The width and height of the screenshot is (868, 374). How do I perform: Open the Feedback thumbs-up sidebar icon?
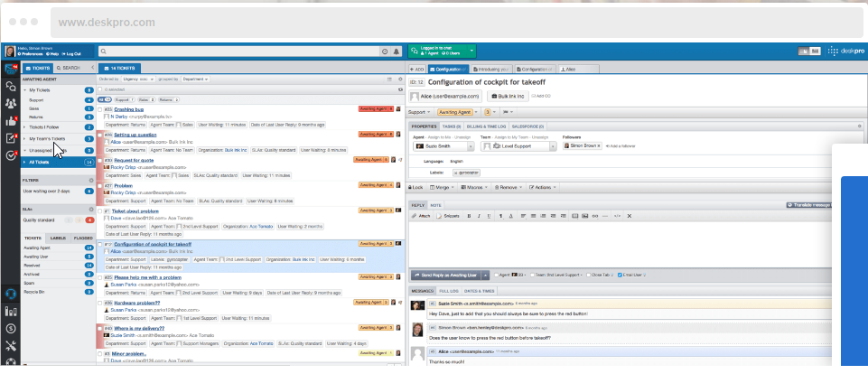11,120
